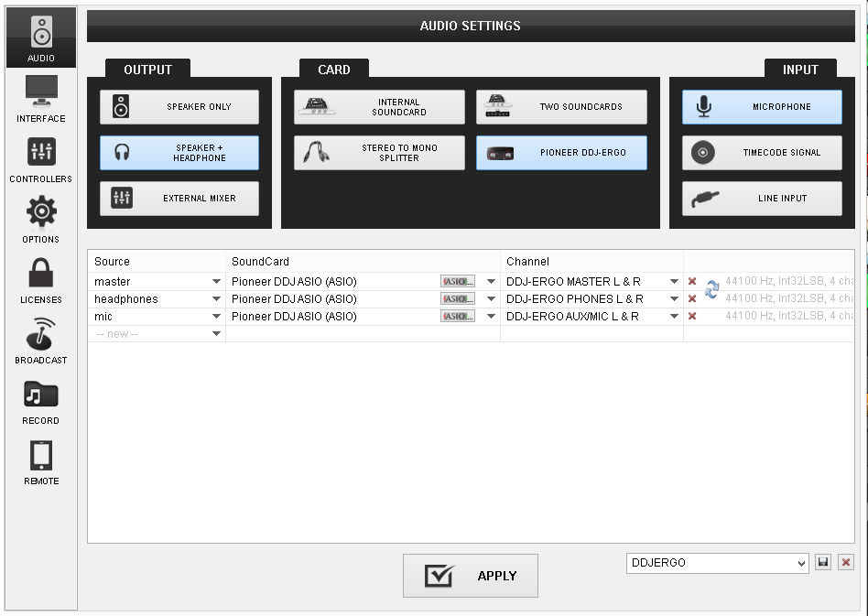Click the Output panel tab label
The width and height of the screenshot is (868, 616).
[147, 70]
